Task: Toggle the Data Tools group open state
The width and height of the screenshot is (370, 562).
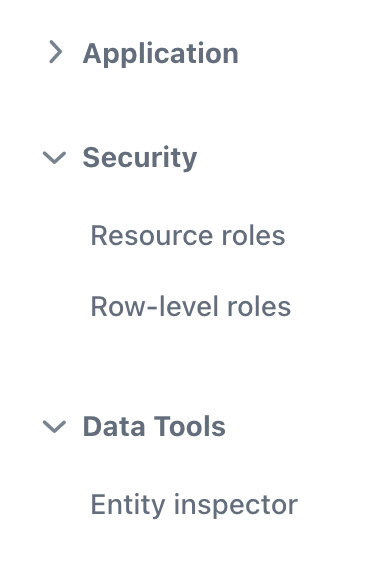Action: tap(54, 427)
